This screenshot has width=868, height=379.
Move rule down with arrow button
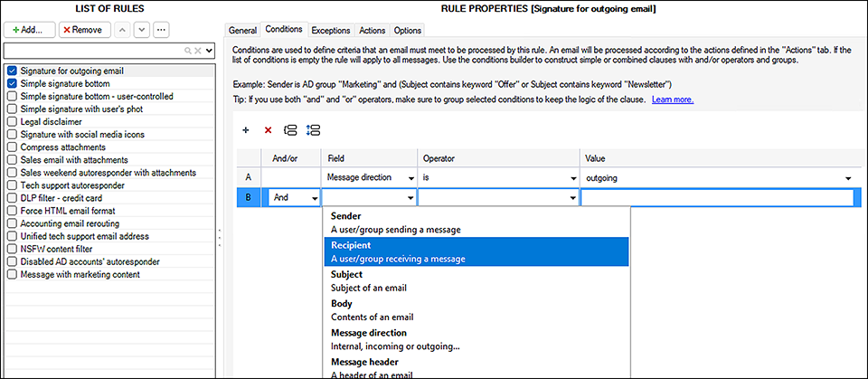click(x=142, y=29)
